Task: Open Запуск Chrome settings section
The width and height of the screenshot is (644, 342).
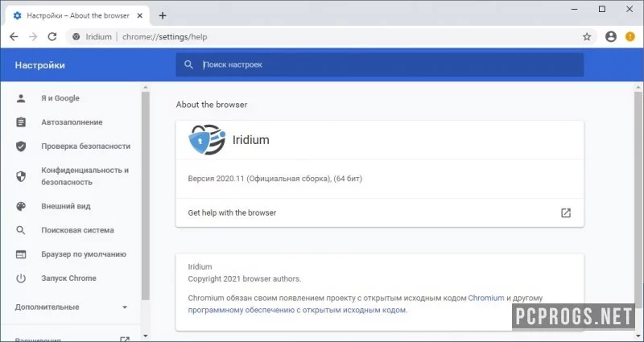Action: (x=68, y=278)
